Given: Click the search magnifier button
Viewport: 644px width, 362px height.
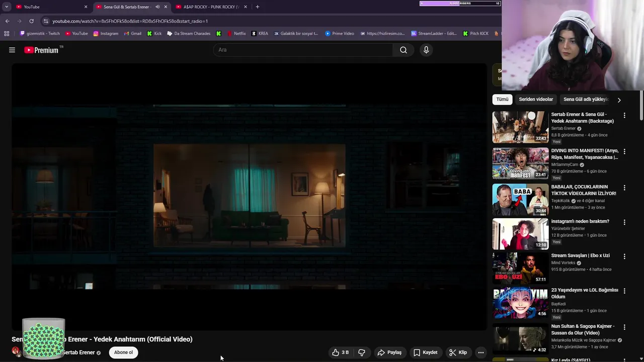Looking at the screenshot, I should coord(404,50).
